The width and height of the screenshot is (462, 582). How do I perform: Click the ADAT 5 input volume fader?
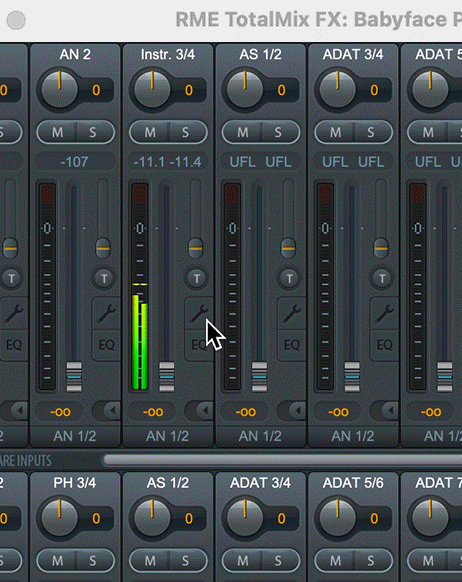(445, 377)
